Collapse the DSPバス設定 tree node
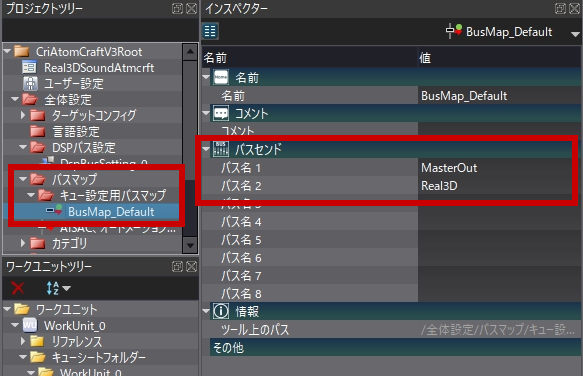This screenshot has width=583, height=376. click(23, 147)
